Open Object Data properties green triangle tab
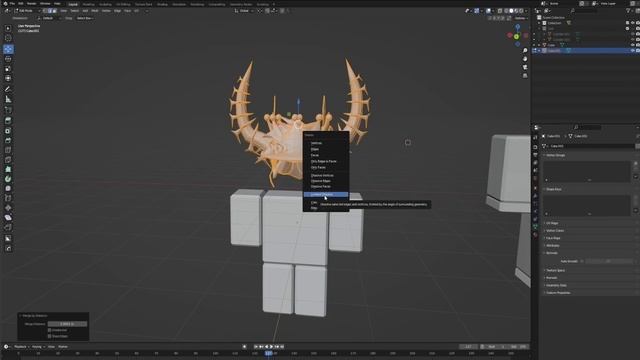640x360 pixels. point(536,227)
